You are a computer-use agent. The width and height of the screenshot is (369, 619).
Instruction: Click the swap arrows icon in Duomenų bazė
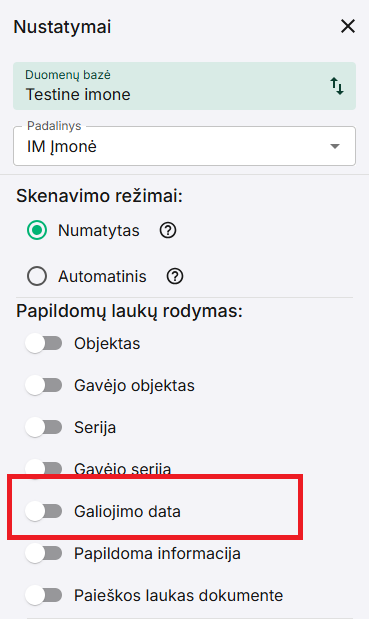[337, 86]
